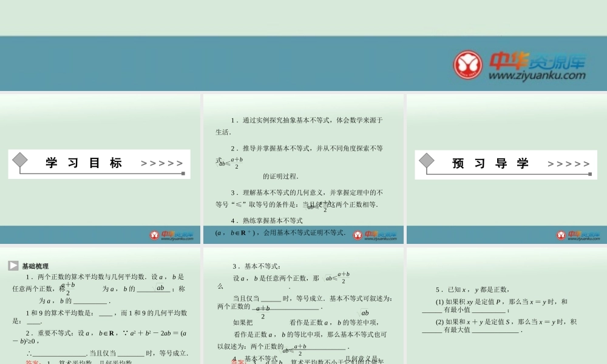
Task: Click the line '3．理解基本不等式的几何意义'
Action: coord(307,193)
